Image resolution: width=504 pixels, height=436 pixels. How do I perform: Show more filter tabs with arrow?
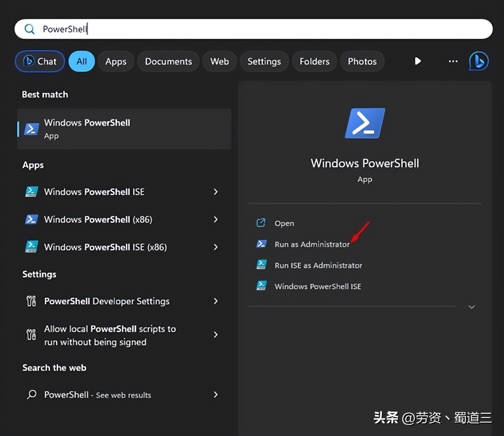(418, 61)
